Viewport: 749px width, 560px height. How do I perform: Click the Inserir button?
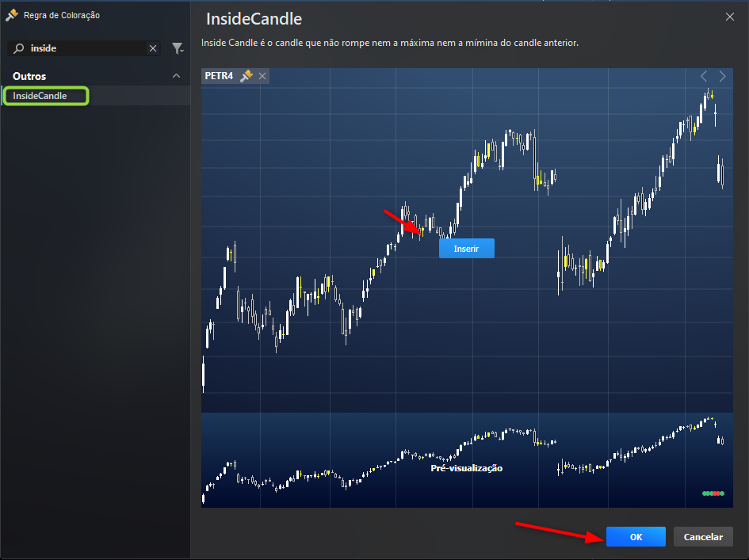466,248
